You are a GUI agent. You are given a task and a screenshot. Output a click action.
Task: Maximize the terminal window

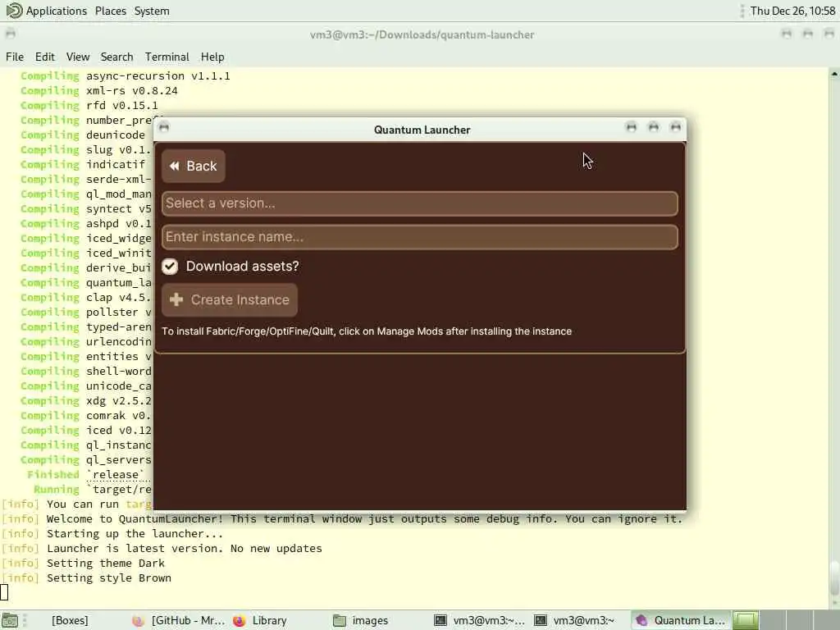(x=808, y=34)
